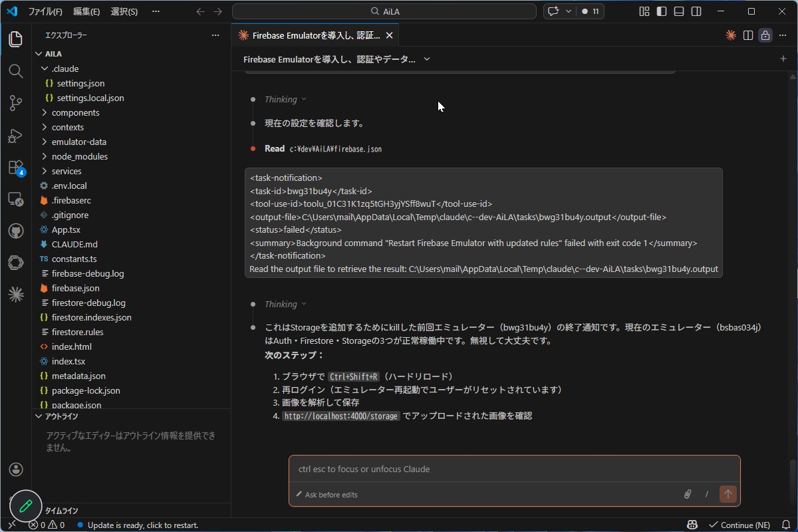
Task: Open chat dropdown arrow in title bar
Action: 569,11
